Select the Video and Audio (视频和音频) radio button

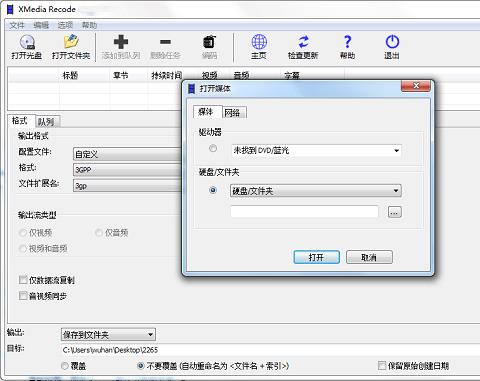[23, 249]
